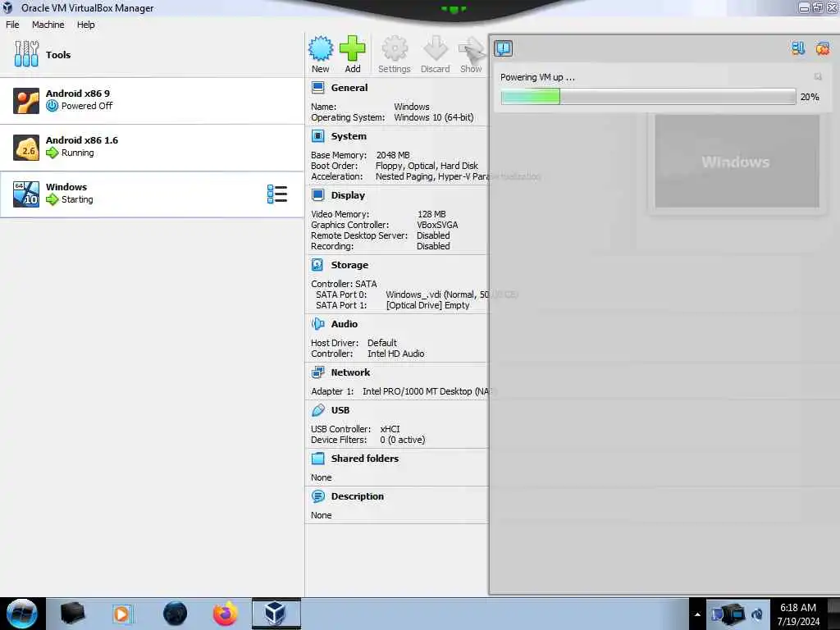Image resolution: width=840 pixels, height=630 pixels.
Task: Select Android x86 1.6 machine icon
Action: [26, 148]
